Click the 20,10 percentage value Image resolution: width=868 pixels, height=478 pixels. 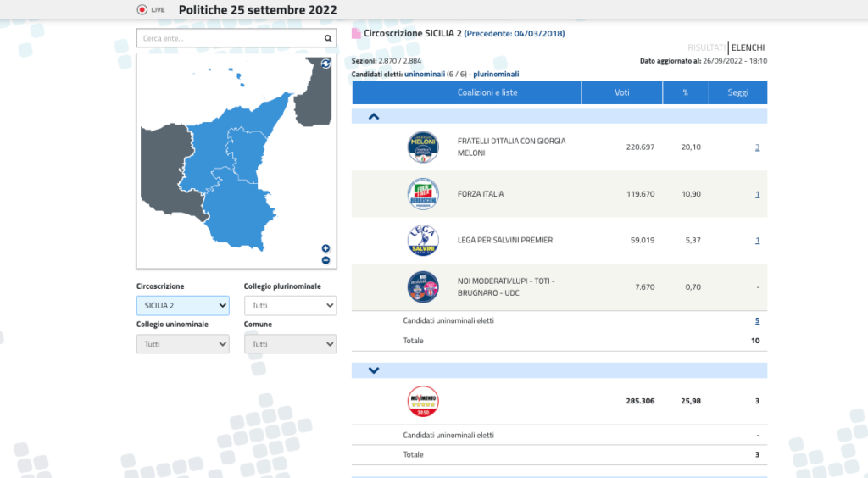691,147
